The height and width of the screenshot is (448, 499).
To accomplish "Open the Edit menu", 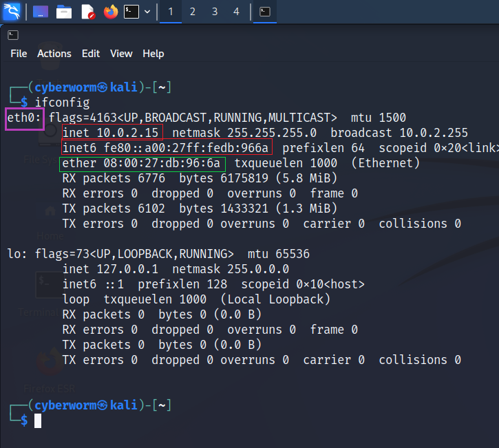I will coord(91,54).
